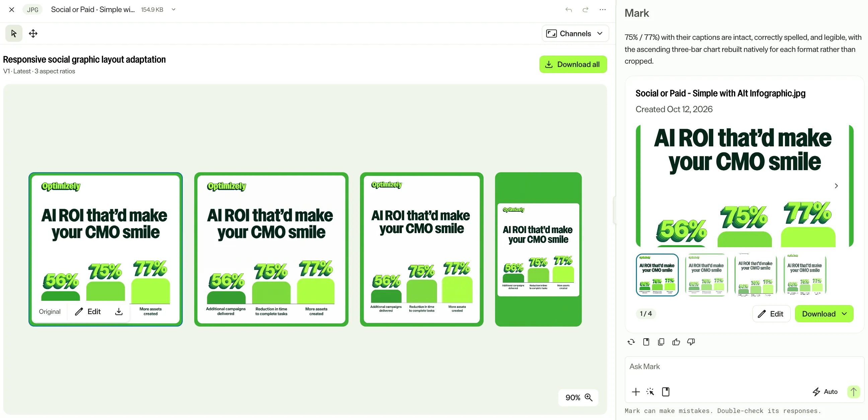Select the third portrait layout graphic
Viewport: 868px width, 420px height.
tap(422, 250)
